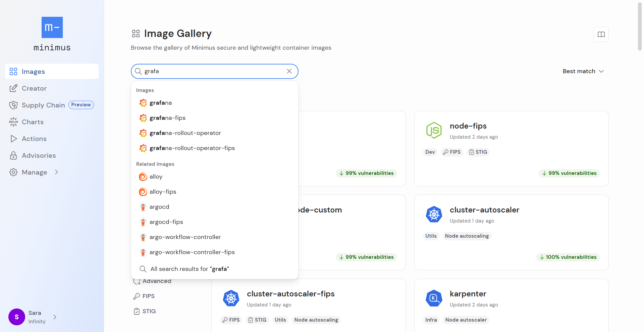Clear the search field with X
Screen dimensions: 644x332
point(289,71)
